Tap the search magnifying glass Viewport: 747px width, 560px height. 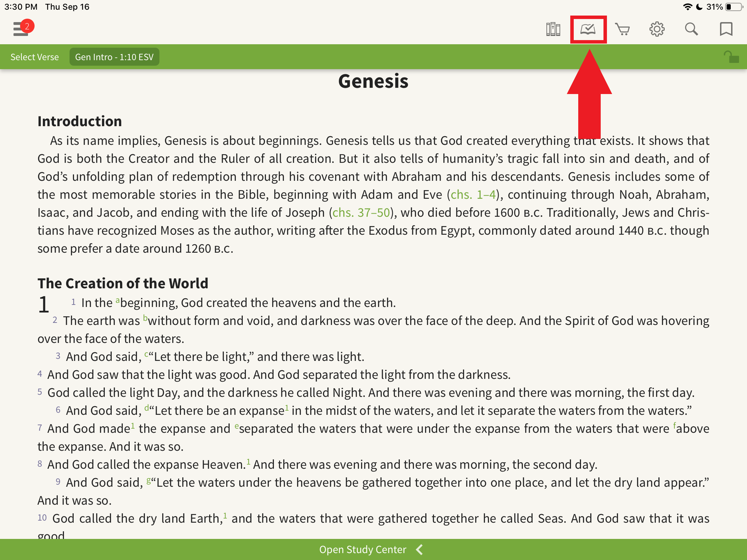pyautogui.click(x=691, y=29)
